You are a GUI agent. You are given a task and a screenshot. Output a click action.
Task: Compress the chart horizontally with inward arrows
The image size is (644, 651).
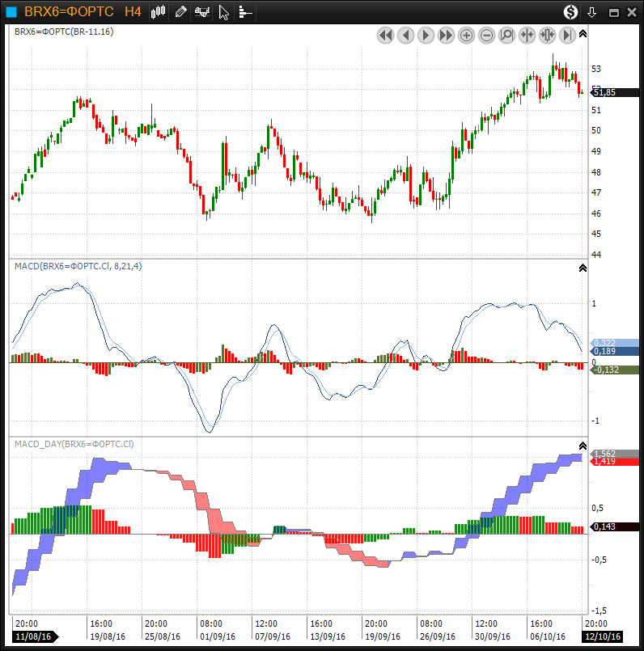[527, 35]
